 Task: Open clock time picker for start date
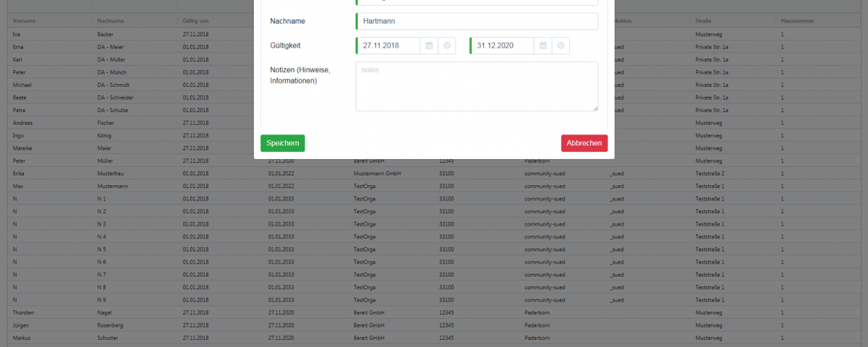click(447, 46)
